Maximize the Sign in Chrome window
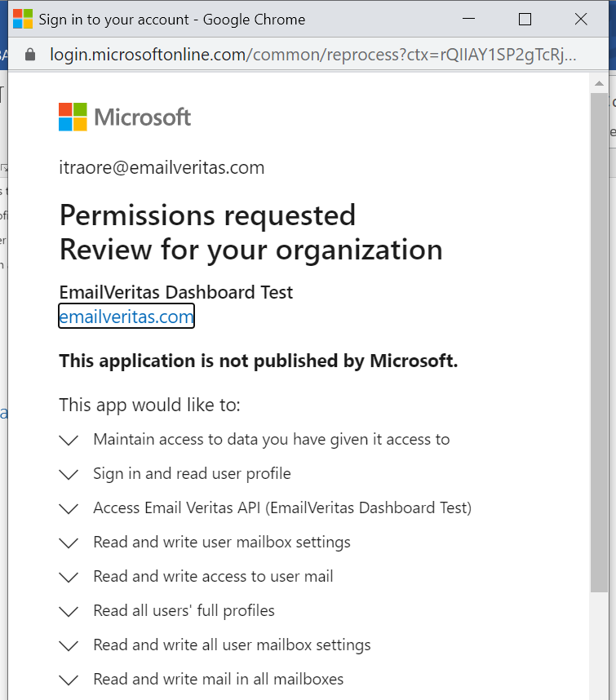The image size is (616, 700). [x=525, y=19]
